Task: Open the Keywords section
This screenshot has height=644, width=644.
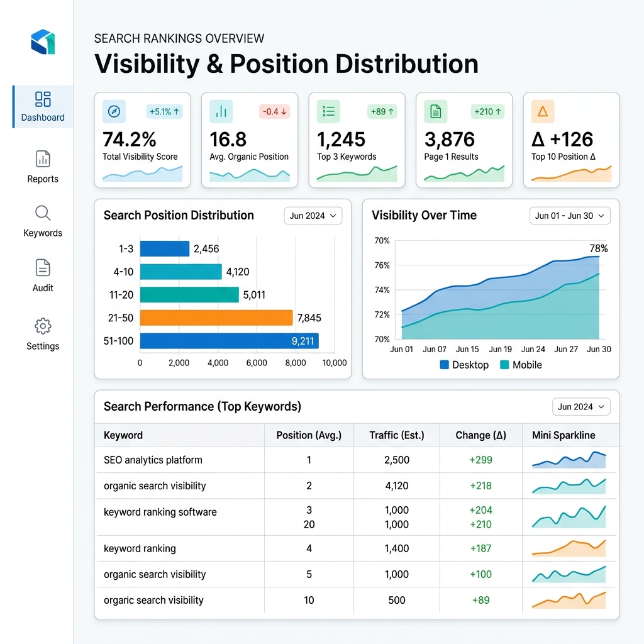Action: click(x=43, y=221)
